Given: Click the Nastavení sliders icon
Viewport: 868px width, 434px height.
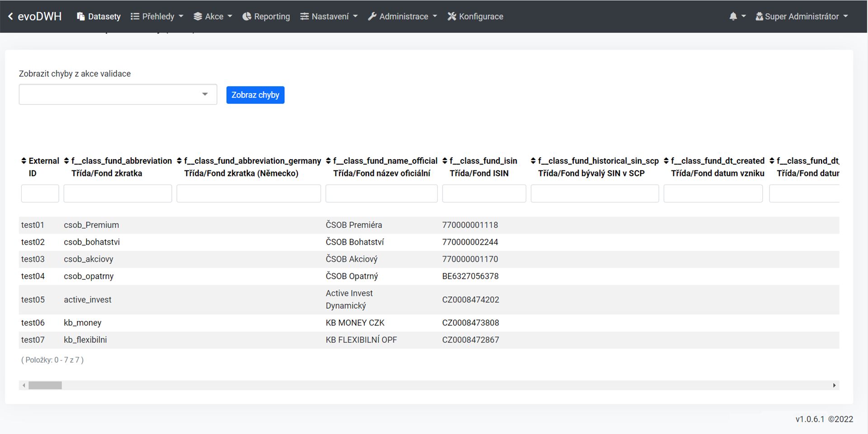Looking at the screenshot, I should pyautogui.click(x=305, y=16).
